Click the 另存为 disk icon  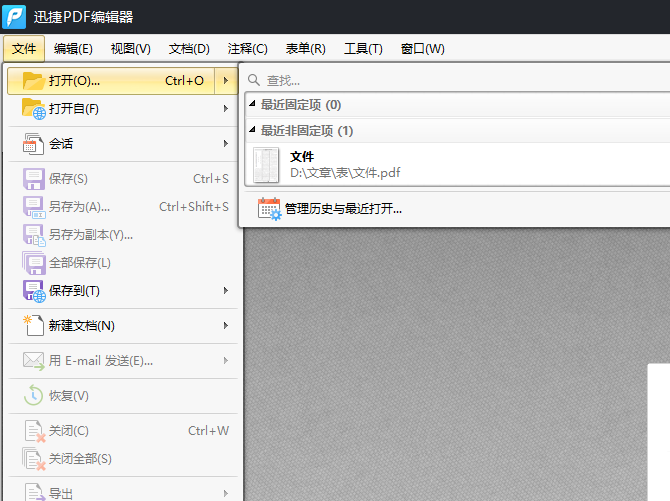(x=34, y=207)
